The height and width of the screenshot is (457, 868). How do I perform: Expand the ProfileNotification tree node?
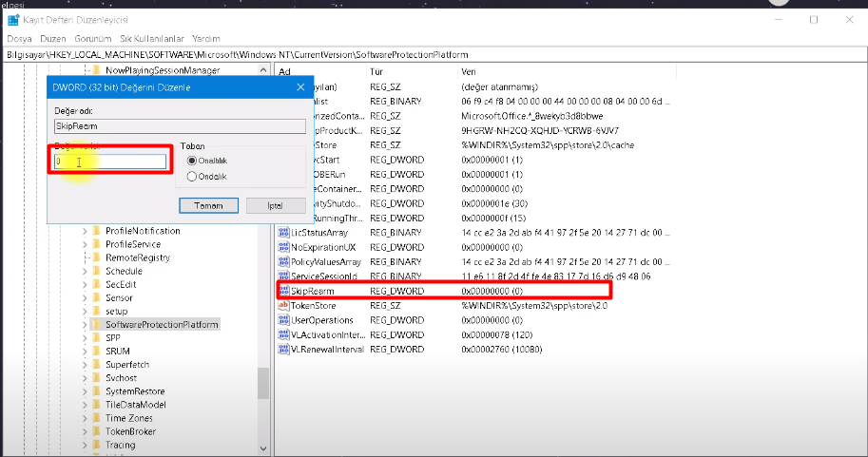[85, 231]
